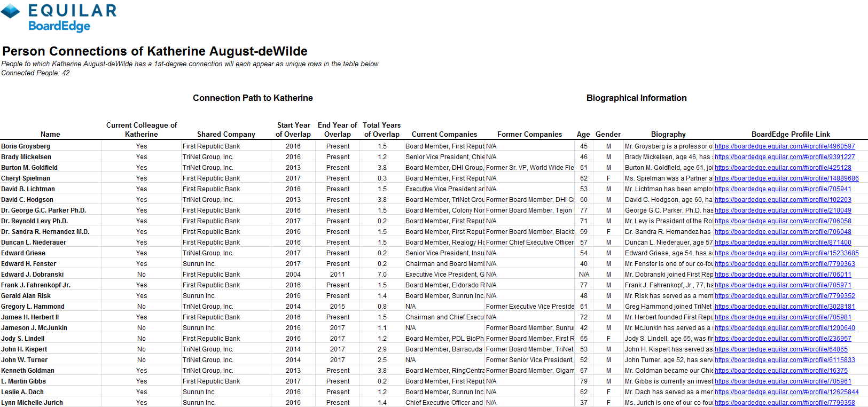868x407 pixels.
Task: Open Edward Griese's profile link
Action: pos(787,253)
